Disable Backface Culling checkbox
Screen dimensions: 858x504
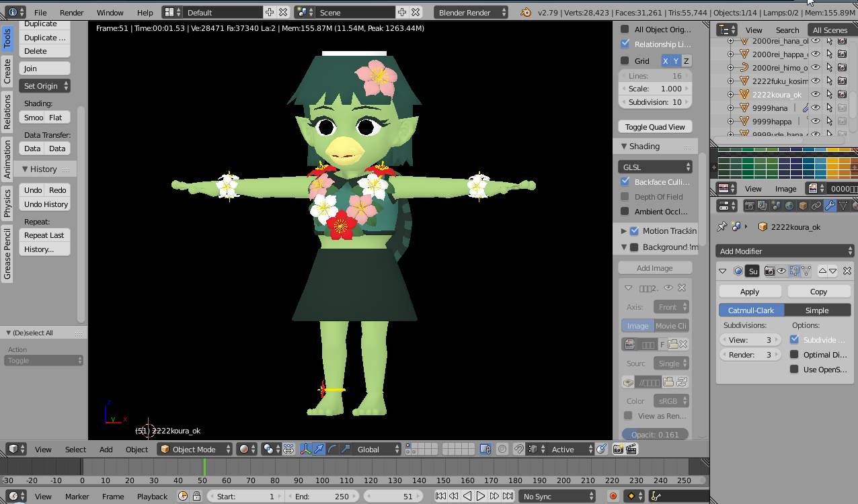coord(625,181)
